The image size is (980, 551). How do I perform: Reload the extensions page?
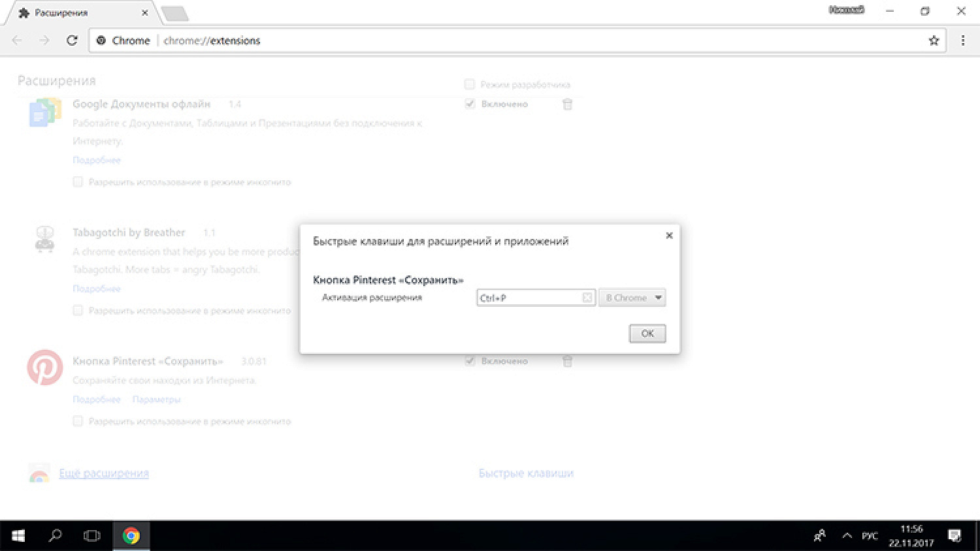[x=72, y=40]
